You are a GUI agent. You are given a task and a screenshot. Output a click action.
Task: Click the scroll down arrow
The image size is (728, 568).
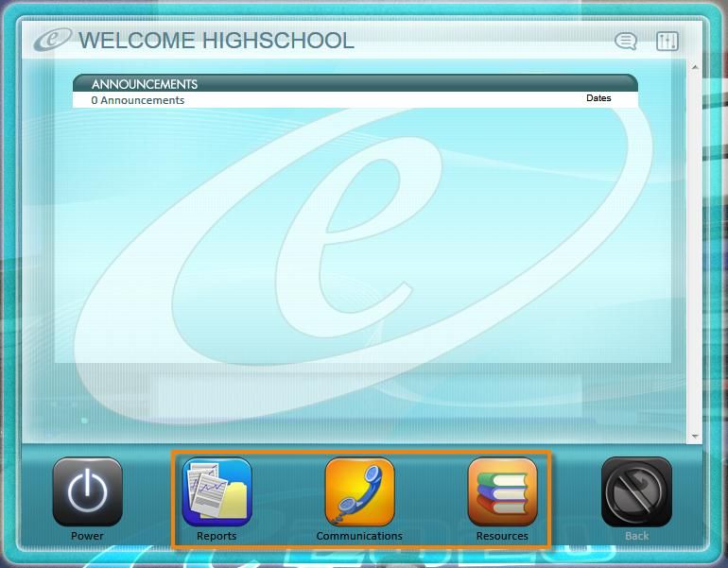(x=695, y=437)
